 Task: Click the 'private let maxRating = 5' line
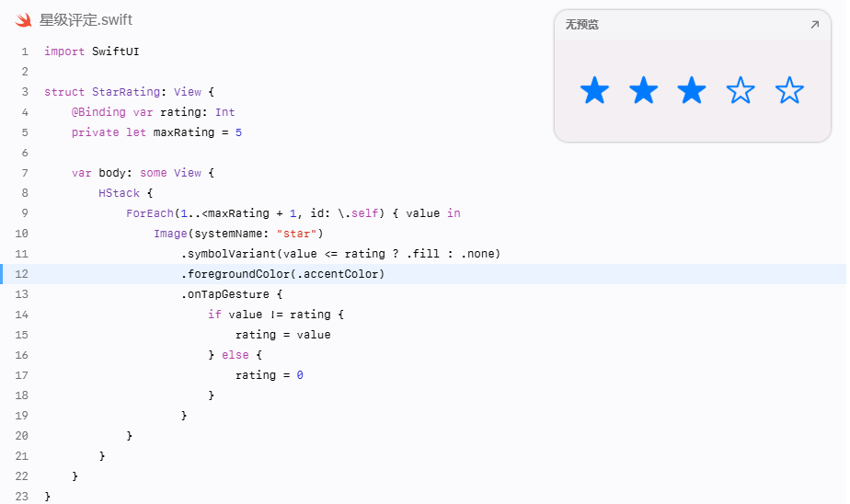tap(156, 132)
